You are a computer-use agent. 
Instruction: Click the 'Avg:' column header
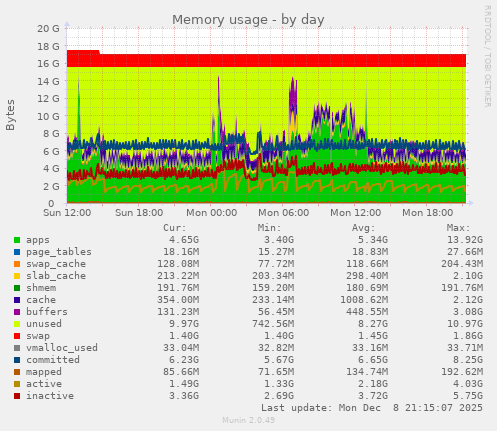click(x=364, y=228)
